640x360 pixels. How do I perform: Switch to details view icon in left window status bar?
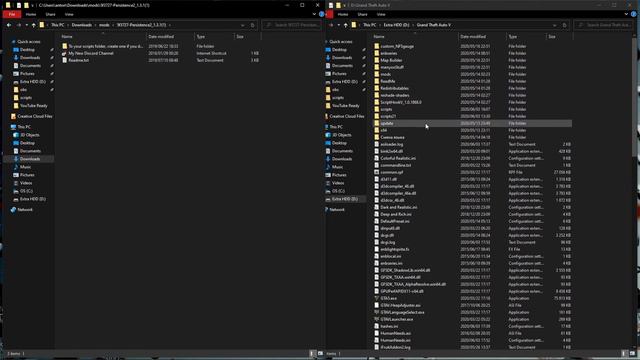click(x=312, y=353)
